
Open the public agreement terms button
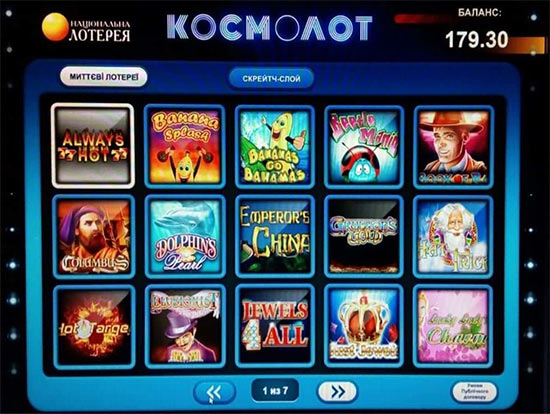[474, 392]
